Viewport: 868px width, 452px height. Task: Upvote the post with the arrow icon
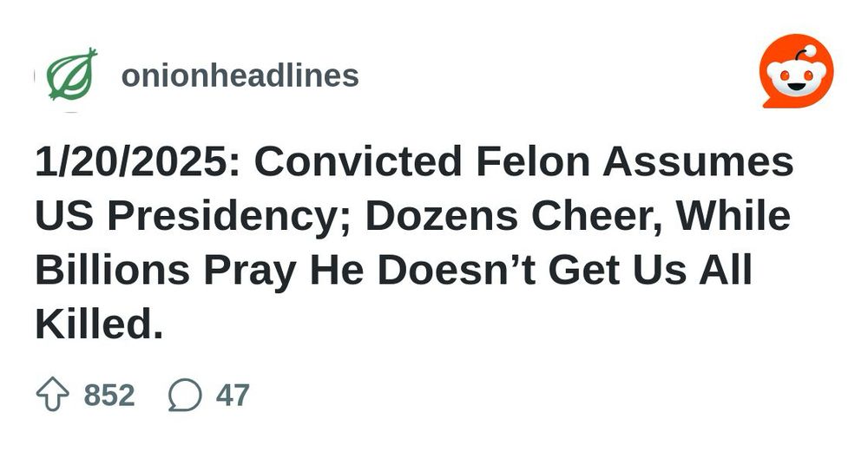[x=52, y=396]
